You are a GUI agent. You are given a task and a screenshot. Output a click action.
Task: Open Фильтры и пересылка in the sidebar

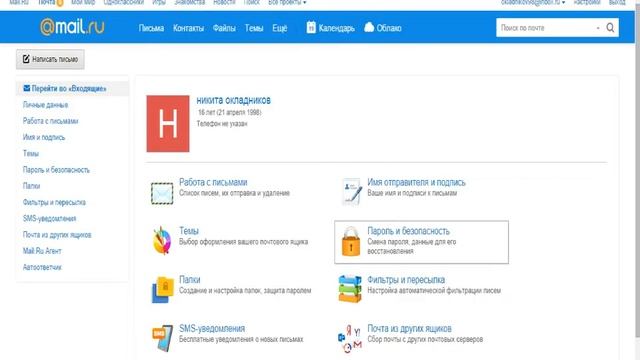pyautogui.click(x=54, y=202)
